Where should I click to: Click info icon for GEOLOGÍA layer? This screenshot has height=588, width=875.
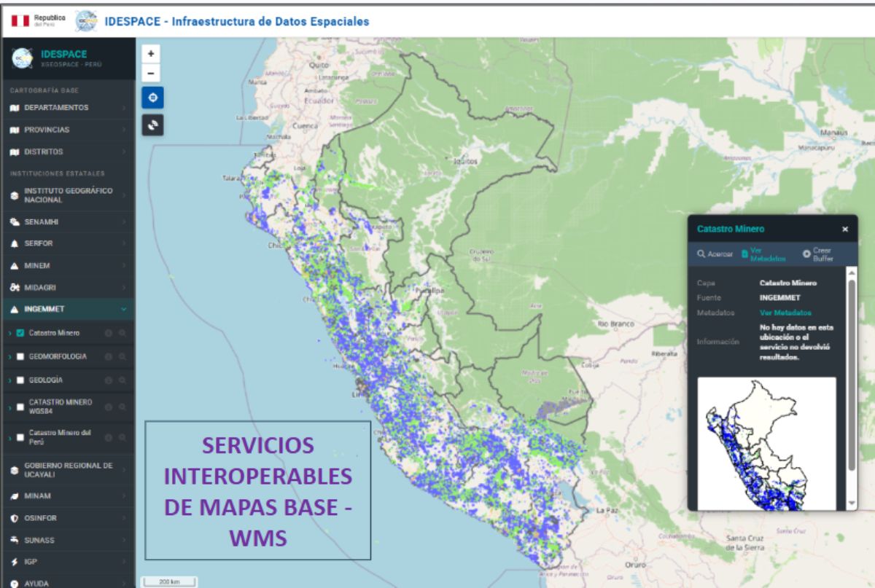click(109, 380)
